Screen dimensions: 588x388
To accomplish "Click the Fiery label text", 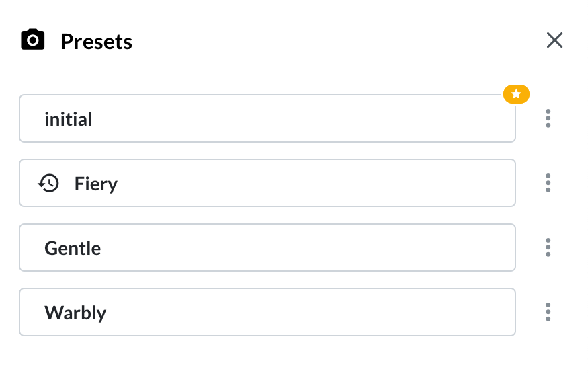I will pyautogui.click(x=96, y=184).
